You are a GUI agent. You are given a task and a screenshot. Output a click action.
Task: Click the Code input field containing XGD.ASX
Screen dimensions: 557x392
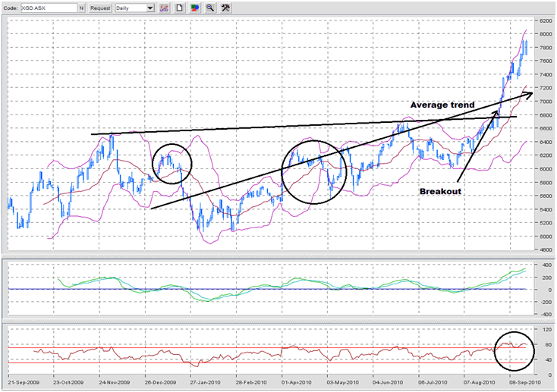coord(49,8)
